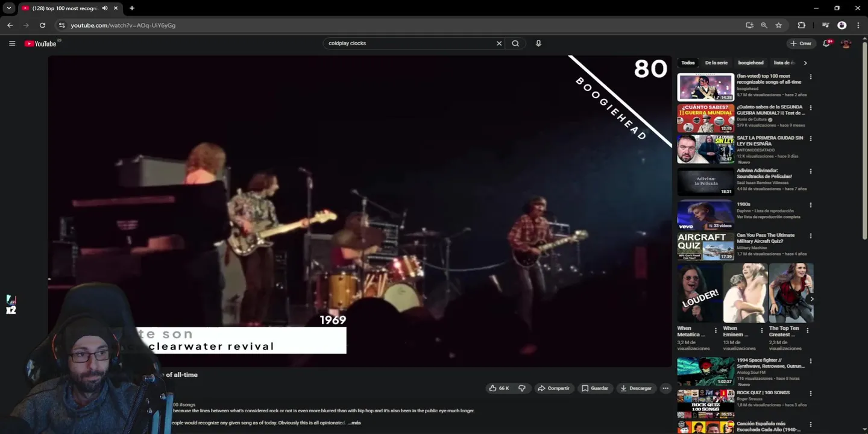The width and height of the screenshot is (868, 434).
Task: Open options for SEGUNDA GUERRA MUNDIAL video
Action: 811,108
